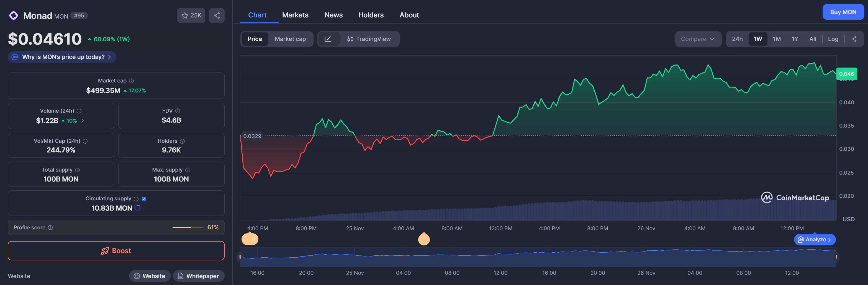The height and width of the screenshot is (285, 868).
Task: Click the Buy MON button
Action: [x=843, y=12]
